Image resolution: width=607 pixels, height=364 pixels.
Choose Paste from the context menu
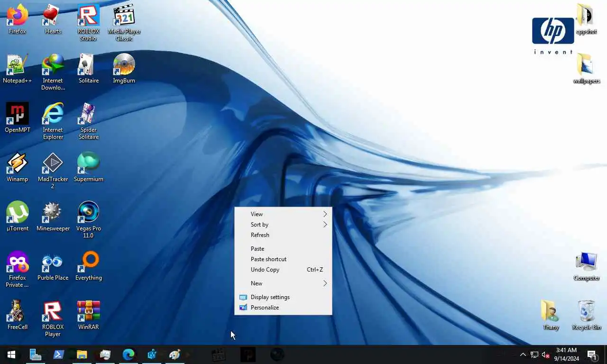pyautogui.click(x=283, y=249)
